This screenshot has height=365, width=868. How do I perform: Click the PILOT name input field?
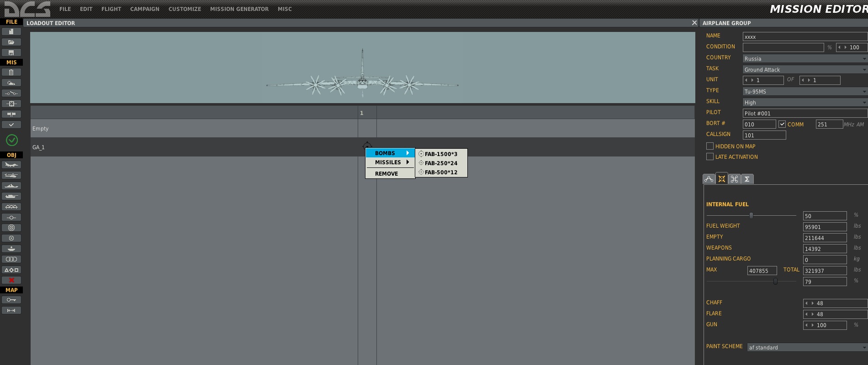[x=805, y=113]
